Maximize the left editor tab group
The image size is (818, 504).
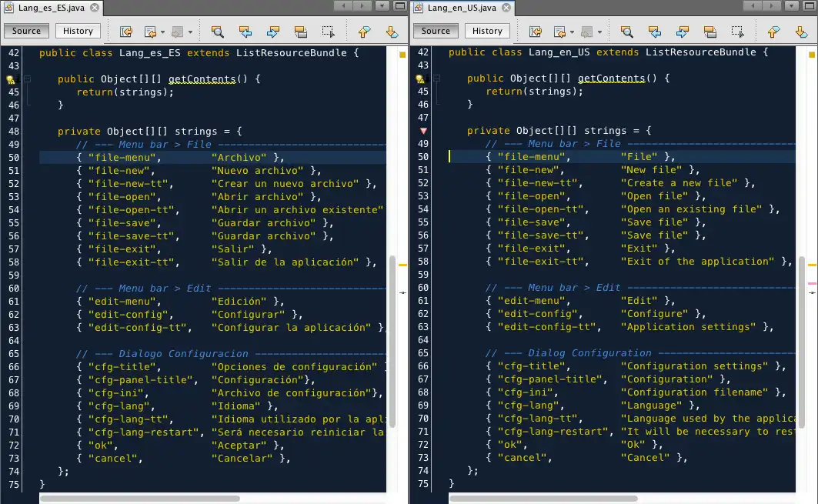tap(400, 5)
